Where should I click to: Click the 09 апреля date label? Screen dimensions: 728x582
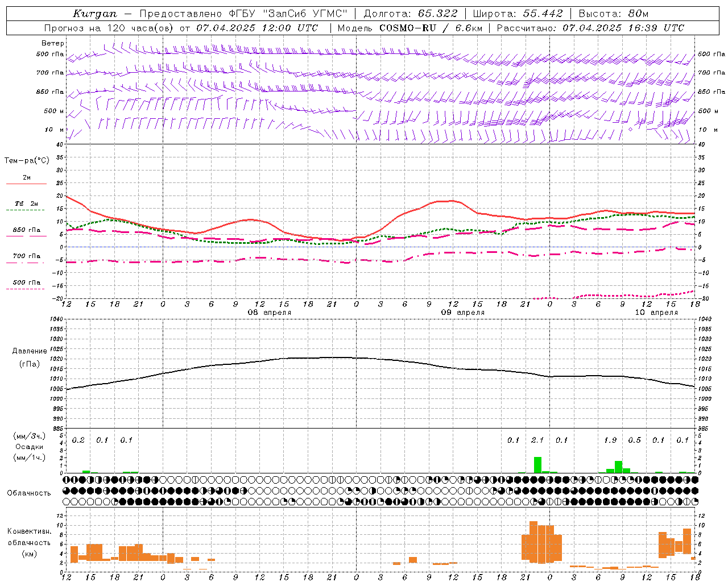tap(463, 313)
